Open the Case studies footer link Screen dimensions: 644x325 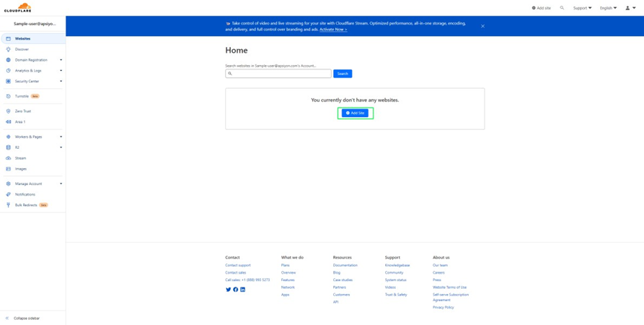pyautogui.click(x=343, y=280)
